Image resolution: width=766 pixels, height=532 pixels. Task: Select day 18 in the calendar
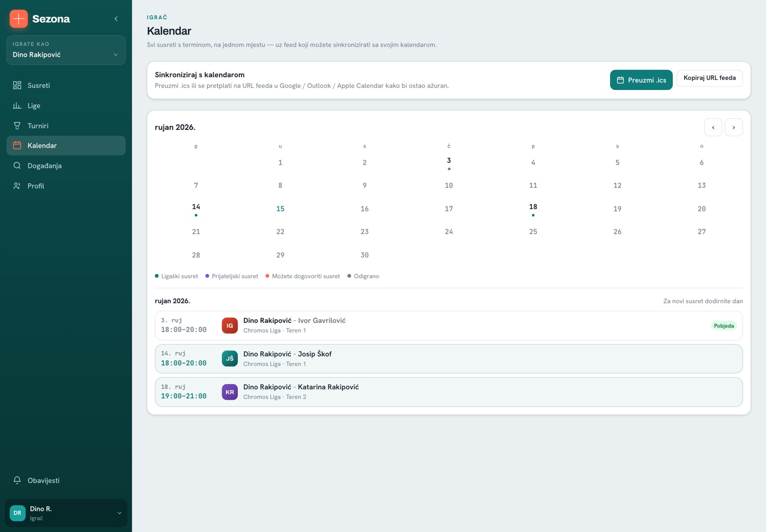(533, 209)
